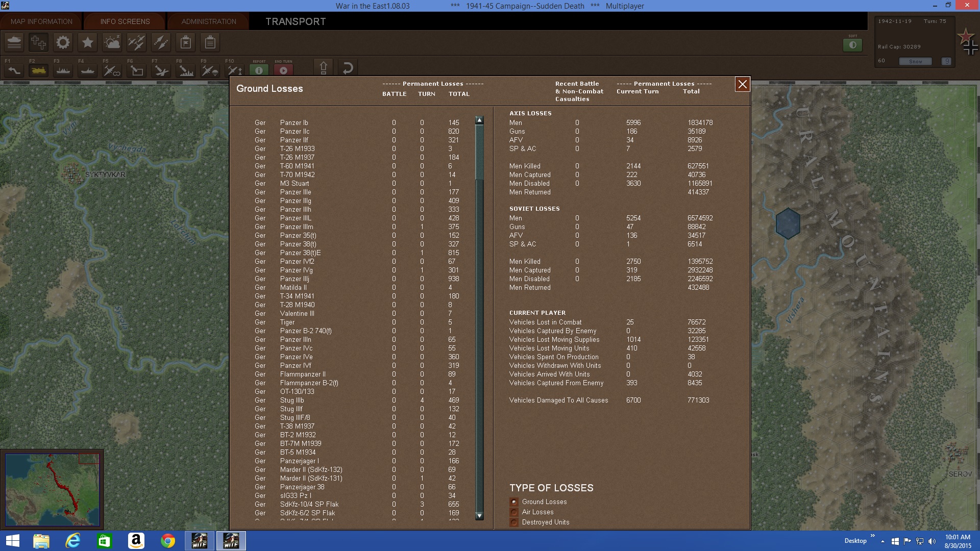Click the blue hexagon on Ural Mountains map
Viewport: 980px width, 551px height.
point(788,223)
